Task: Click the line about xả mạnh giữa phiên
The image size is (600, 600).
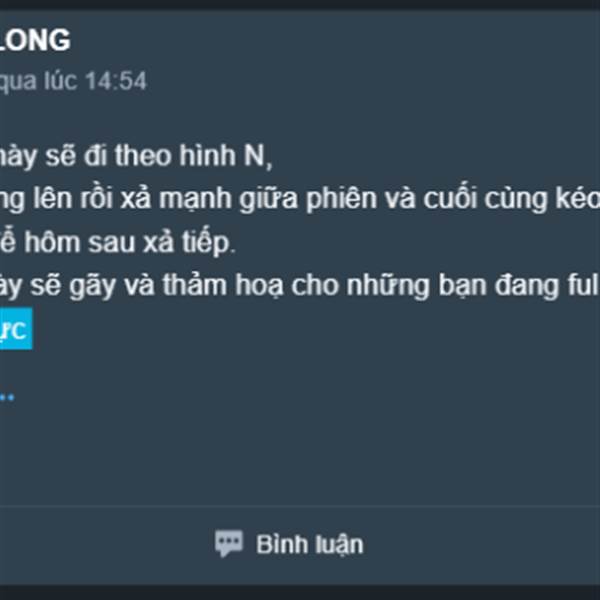Action: pos(300,199)
